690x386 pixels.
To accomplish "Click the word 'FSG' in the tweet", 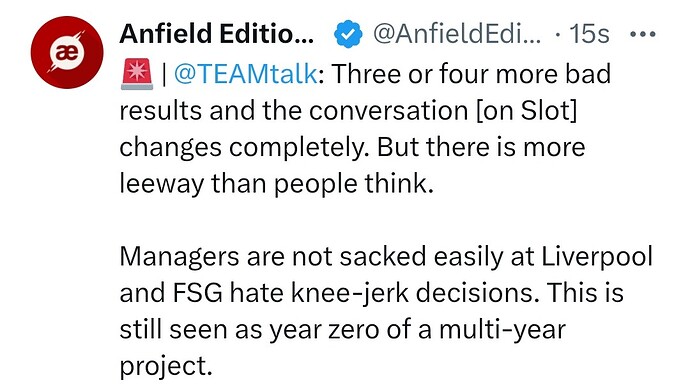I will tap(198, 293).
